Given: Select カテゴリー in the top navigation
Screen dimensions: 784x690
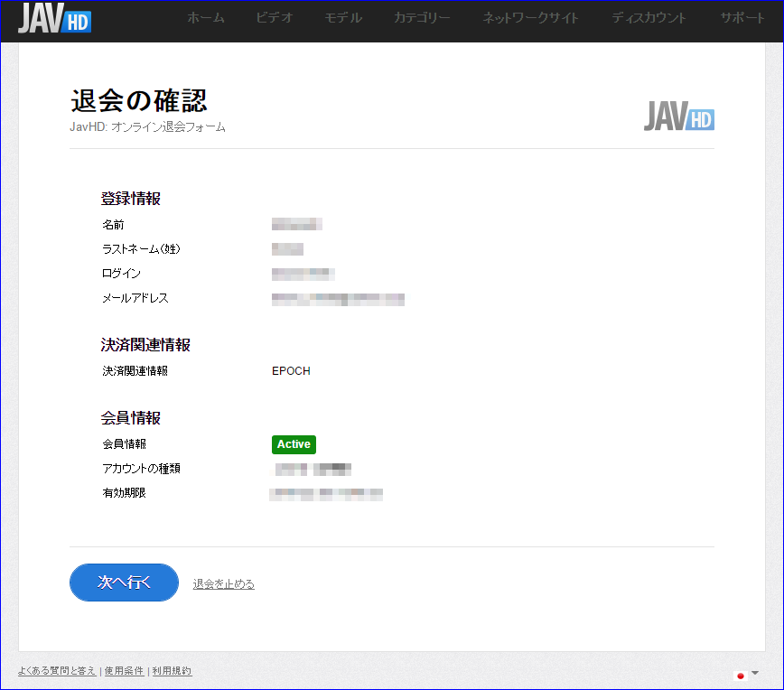Looking at the screenshot, I should [x=422, y=18].
